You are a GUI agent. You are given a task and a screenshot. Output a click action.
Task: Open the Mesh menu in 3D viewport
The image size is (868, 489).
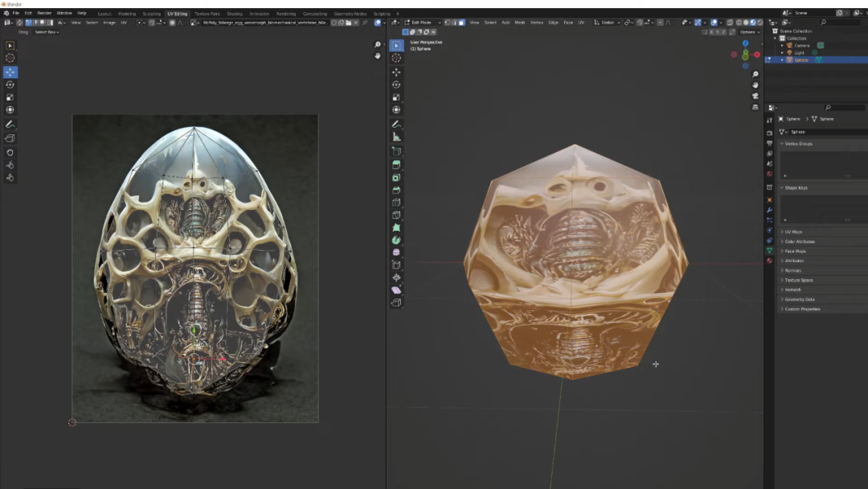pyautogui.click(x=520, y=22)
